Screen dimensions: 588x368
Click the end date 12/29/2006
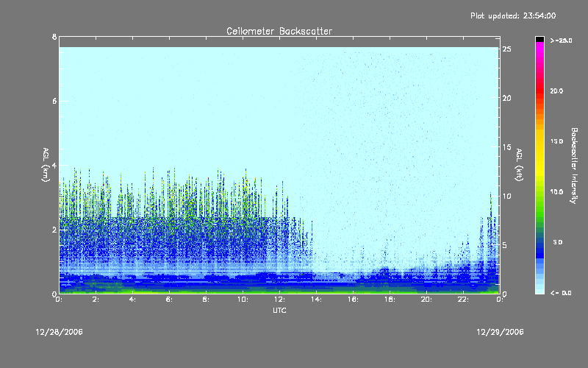coord(500,332)
